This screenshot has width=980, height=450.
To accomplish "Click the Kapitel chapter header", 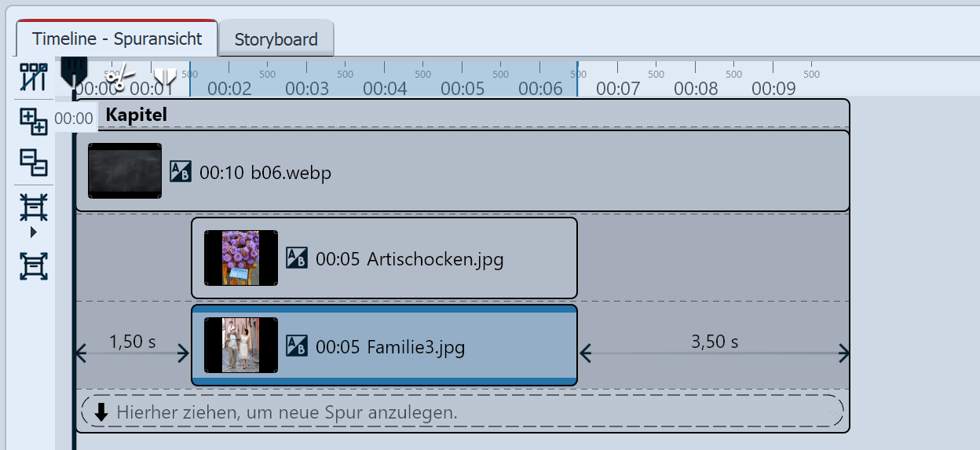I will [x=137, y=115].
